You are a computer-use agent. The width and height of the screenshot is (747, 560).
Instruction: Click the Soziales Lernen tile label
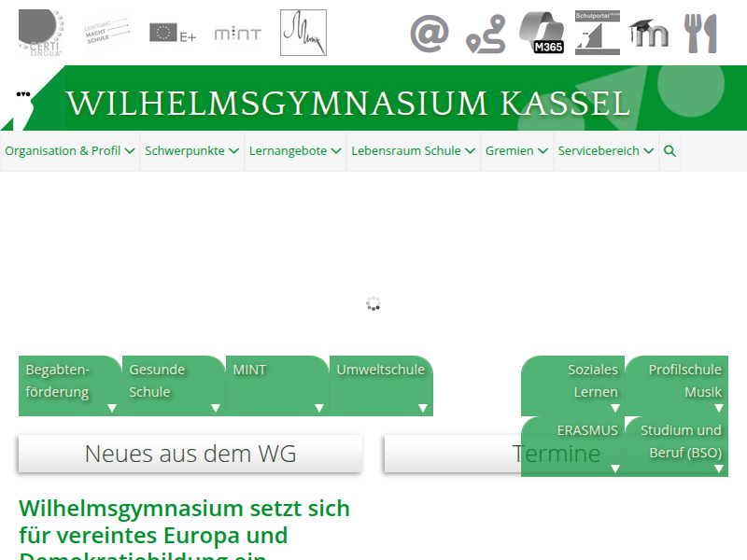[x=593, y=381]
